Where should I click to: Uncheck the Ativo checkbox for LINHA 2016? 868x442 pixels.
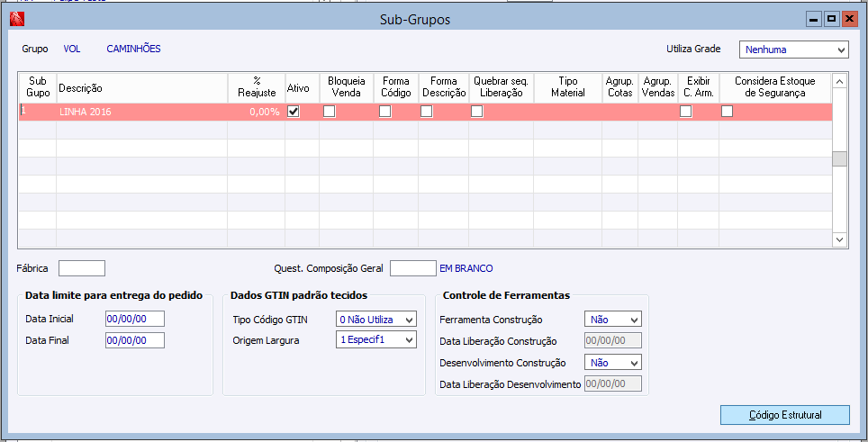pyautogui.click(x=294, y=112)
